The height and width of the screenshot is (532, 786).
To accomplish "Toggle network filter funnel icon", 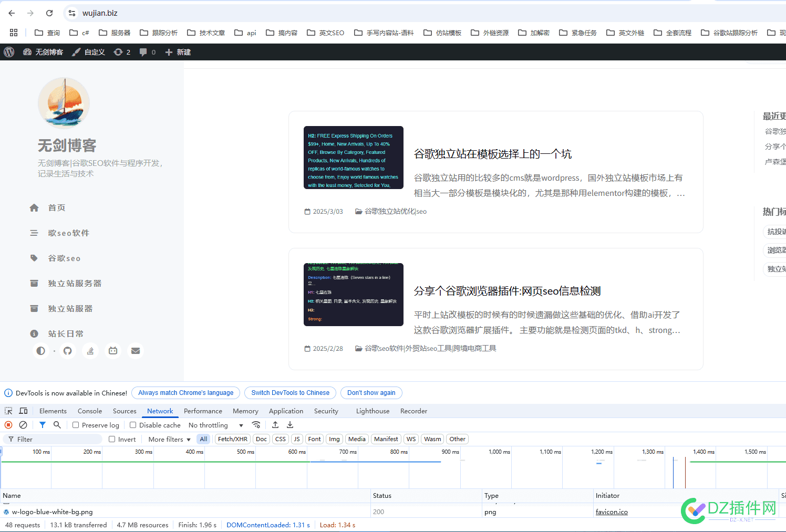I will click(43, 425).
